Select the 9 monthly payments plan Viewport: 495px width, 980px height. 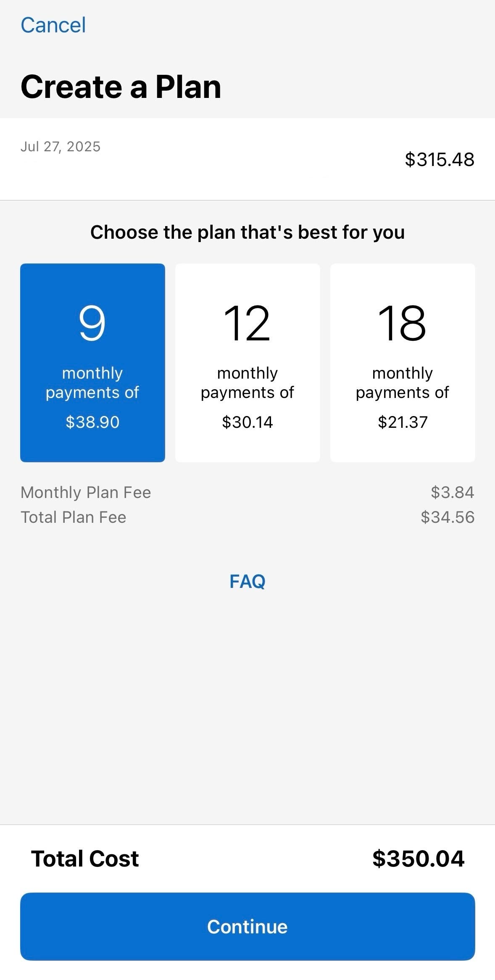click(x=92, y=362)
